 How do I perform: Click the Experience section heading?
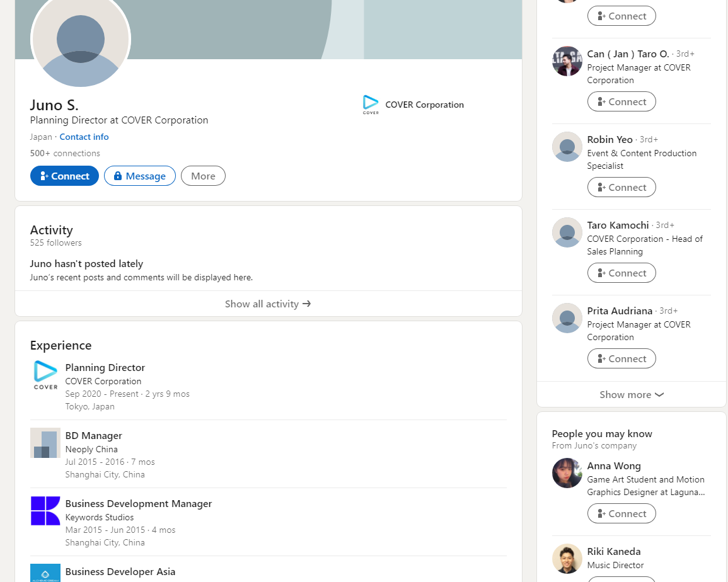click(61, 345)
